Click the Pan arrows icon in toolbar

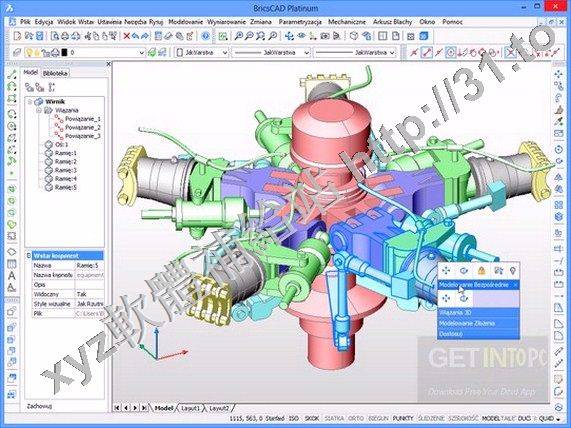[290, 36]
